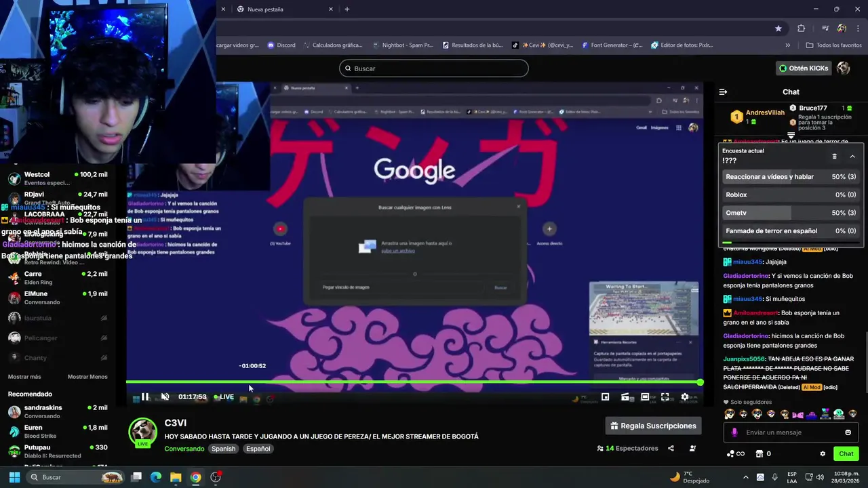Image resolution: width=868 pixels, height=488 pixels.
Task: Open stream cast options icon
Action: [625, 397]
